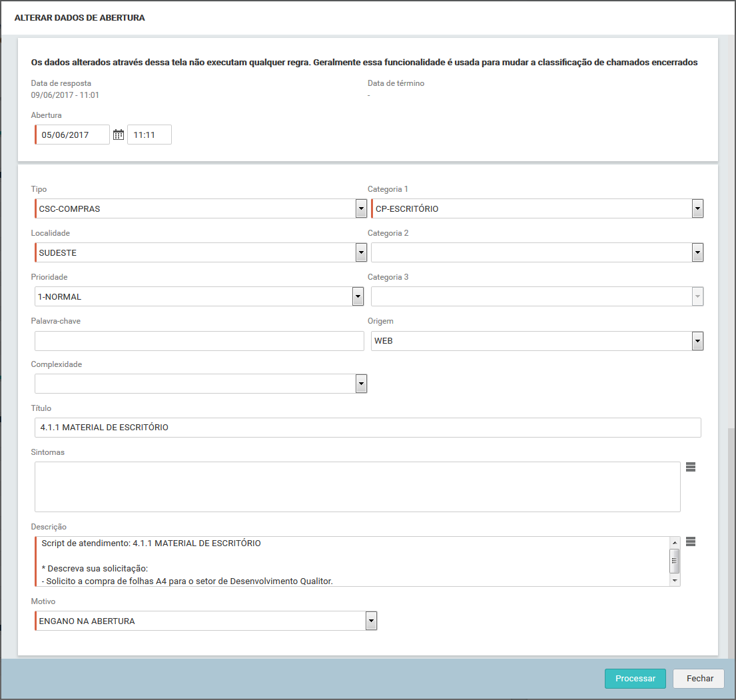Click the Data de resposta value 09/06/2017 - 11:01
The height and width of the screenshot is (700, 736).
(x=65, y=95)
